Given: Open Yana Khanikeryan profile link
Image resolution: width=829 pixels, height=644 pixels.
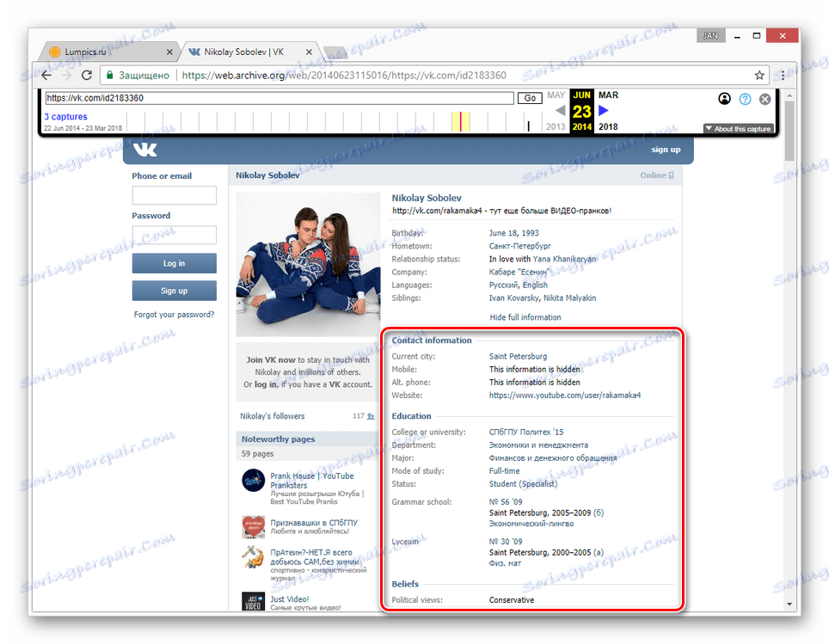Looking at the screenshot, I should 565,259.
